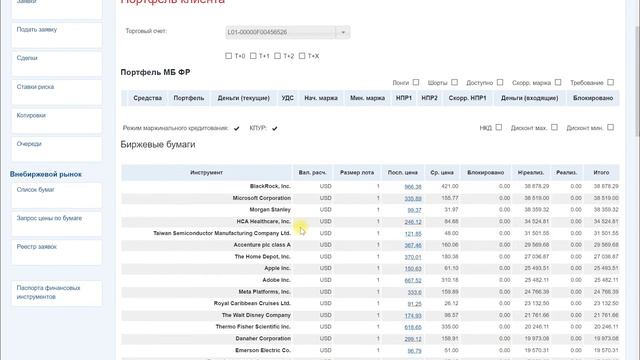Click the НПР1 column header
This screenshot has height=360, width=640.
[x=404, y=98]
